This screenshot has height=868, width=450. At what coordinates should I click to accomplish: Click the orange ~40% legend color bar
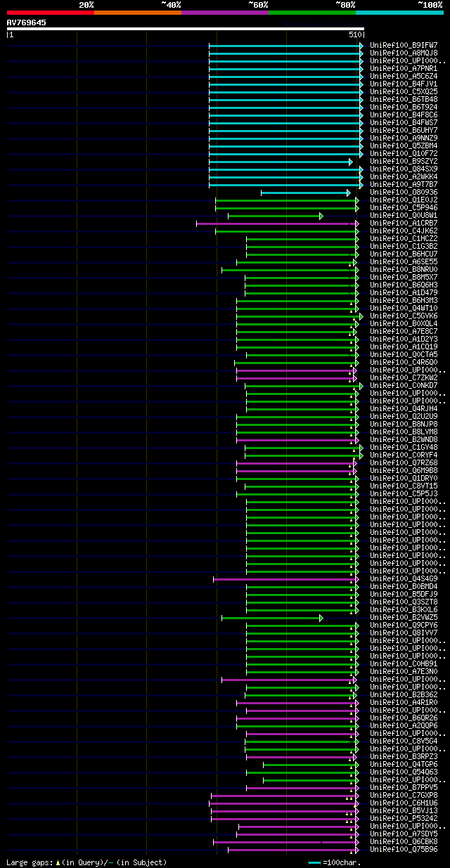tap(137, 13)
